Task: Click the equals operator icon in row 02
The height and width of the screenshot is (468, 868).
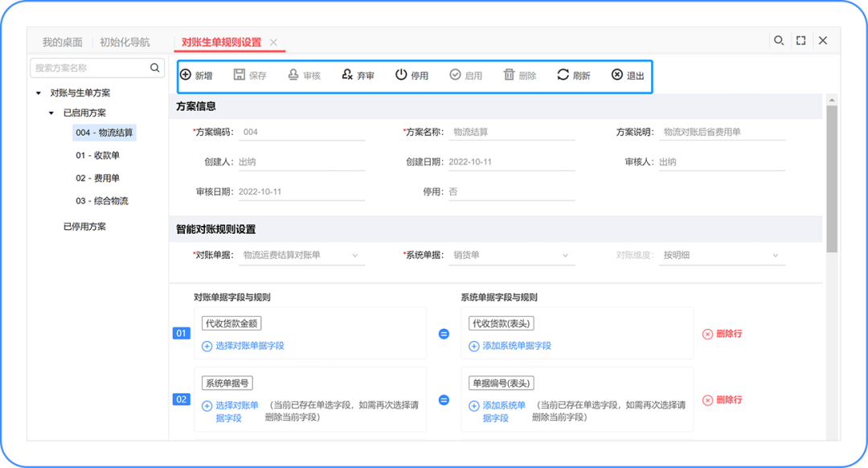Action: [x=444, y=400]
